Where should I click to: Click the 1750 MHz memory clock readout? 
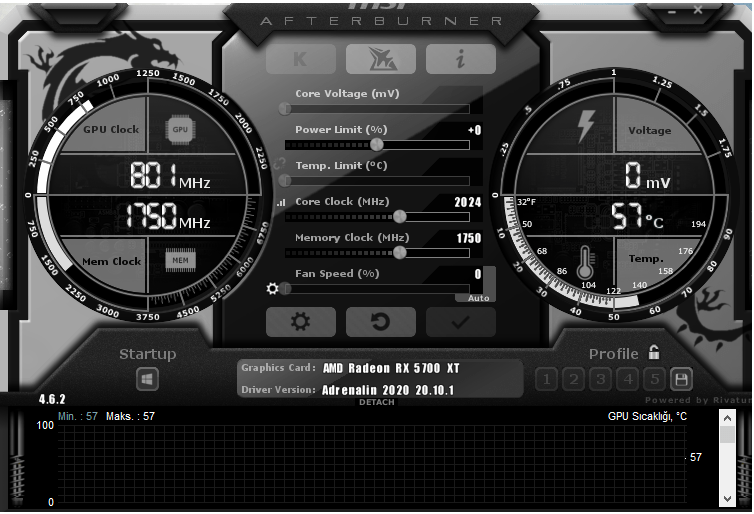[168, 216]
